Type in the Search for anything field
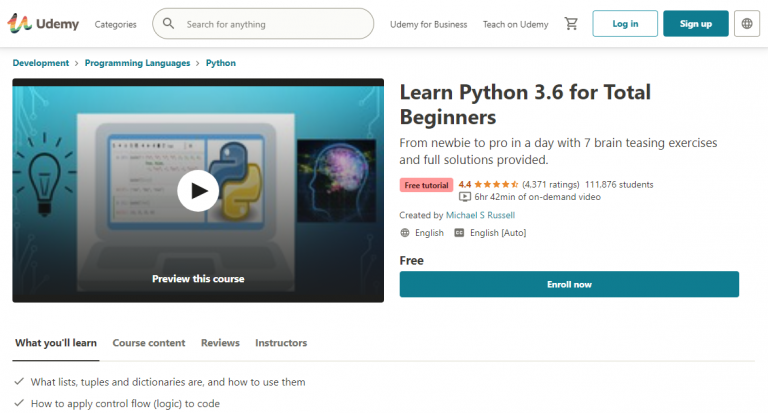 tap(275, 23)
